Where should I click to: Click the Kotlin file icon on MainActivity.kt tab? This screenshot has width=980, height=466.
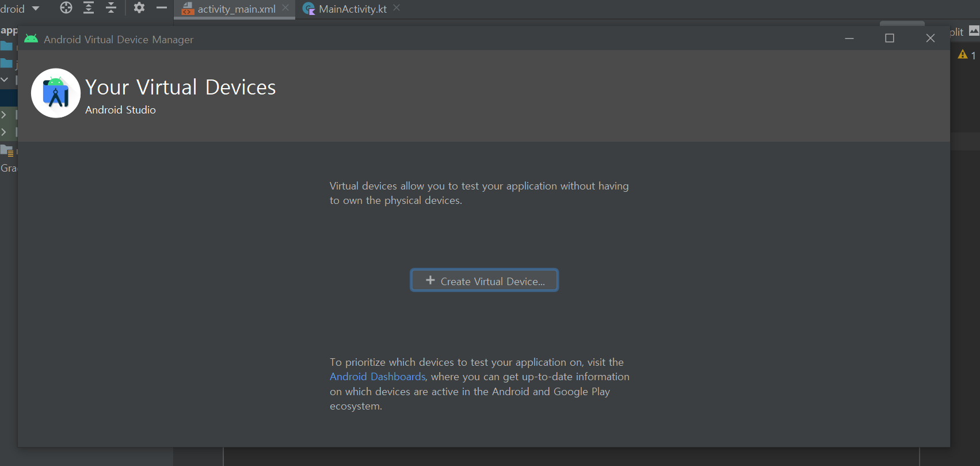coord(309,9)
